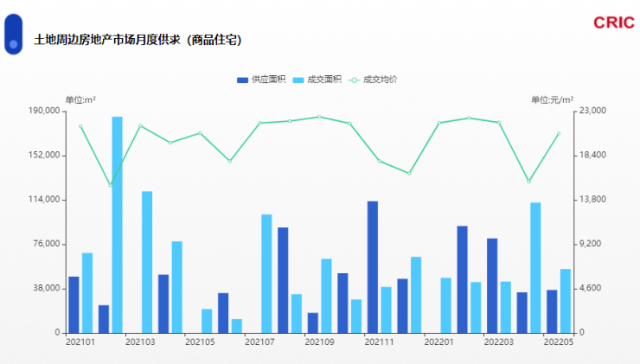Screen dimensions: 640x364
Task: Click the x-axis label 202109
Action: (x=320, y=342)
